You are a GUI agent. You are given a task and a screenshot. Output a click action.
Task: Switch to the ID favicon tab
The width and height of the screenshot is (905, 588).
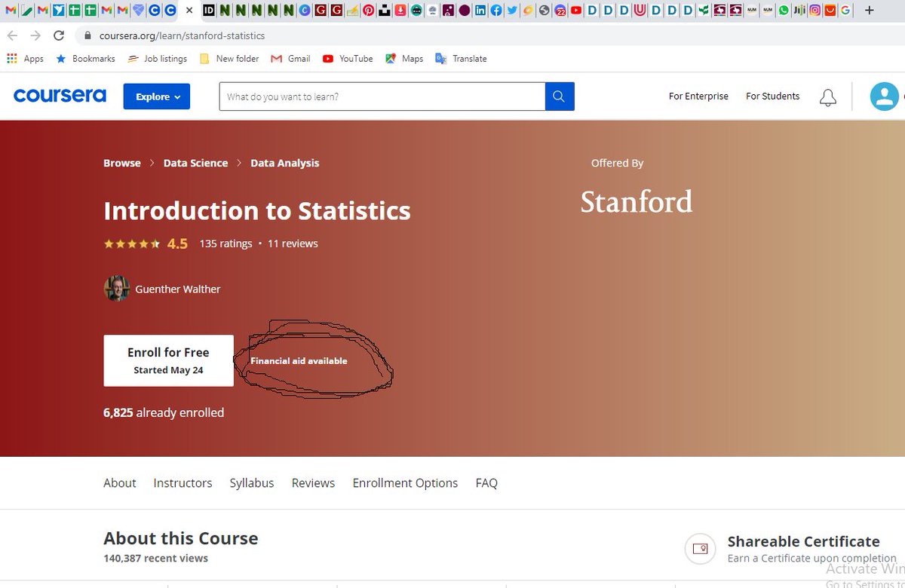(x=208, y=11)
